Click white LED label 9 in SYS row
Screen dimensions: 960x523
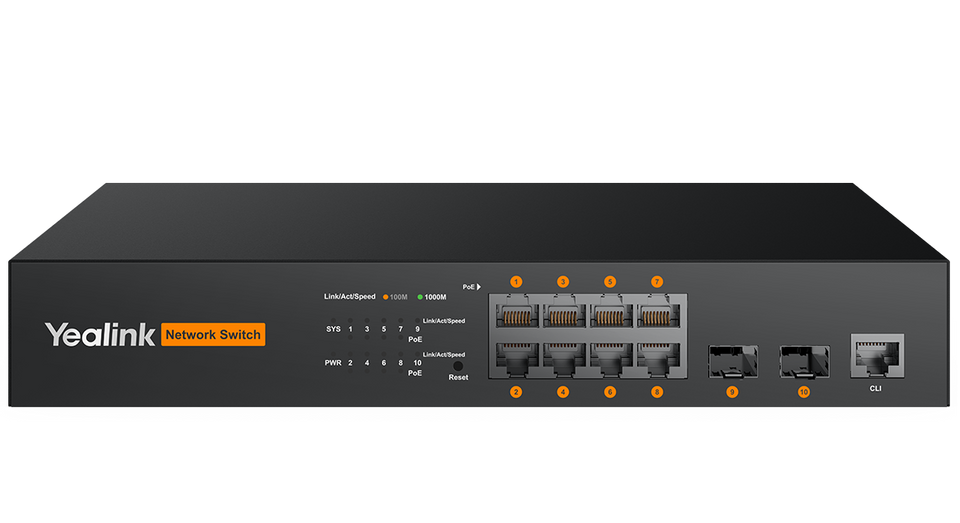[418, 329]
